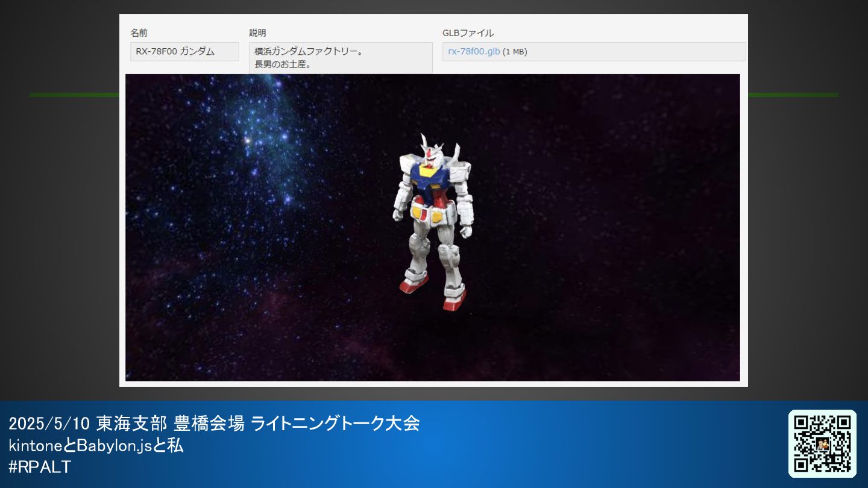Click the Gundam 3D model in viewer
Screen dimensions: 868x488
(x=433, y=222)
